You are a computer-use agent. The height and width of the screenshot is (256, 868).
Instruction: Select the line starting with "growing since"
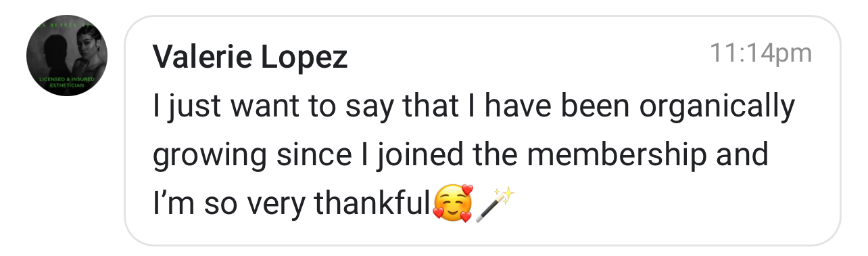(460, 156)
